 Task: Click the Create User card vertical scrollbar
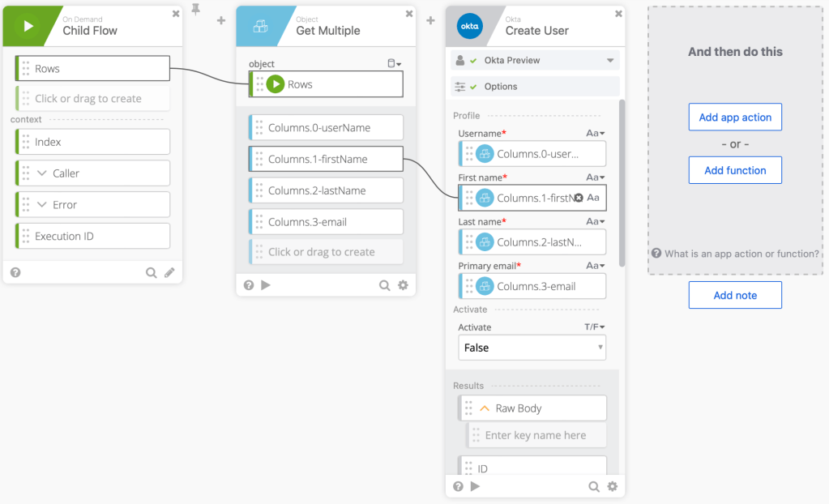click(622, 182)
